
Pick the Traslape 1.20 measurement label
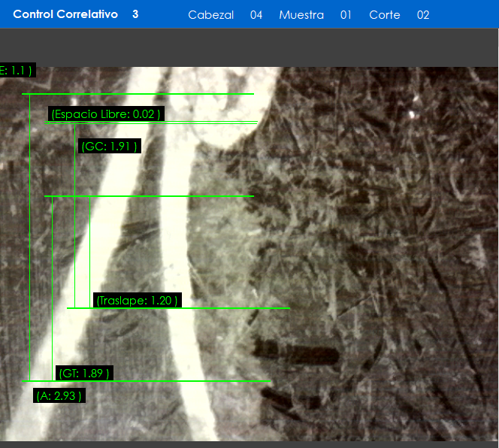click(x=138, y=301)
